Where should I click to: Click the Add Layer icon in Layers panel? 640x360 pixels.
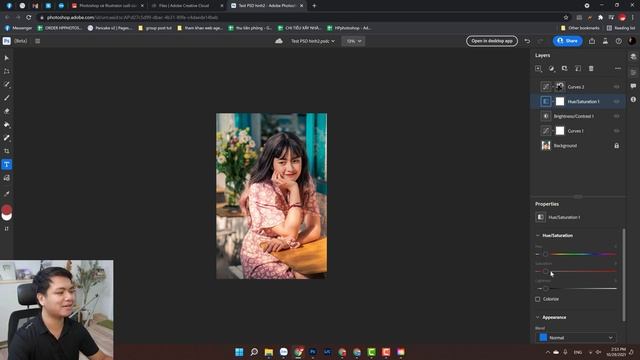point(538,69)
